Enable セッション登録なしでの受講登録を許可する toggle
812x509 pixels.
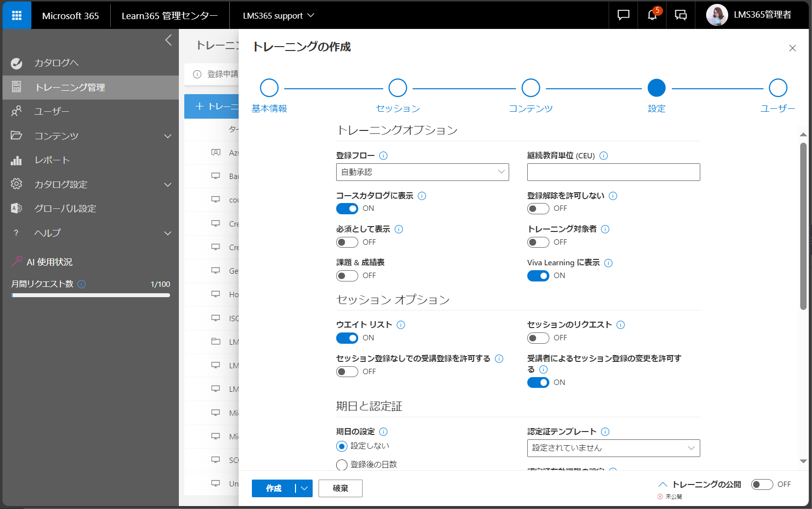click(347, 372)
